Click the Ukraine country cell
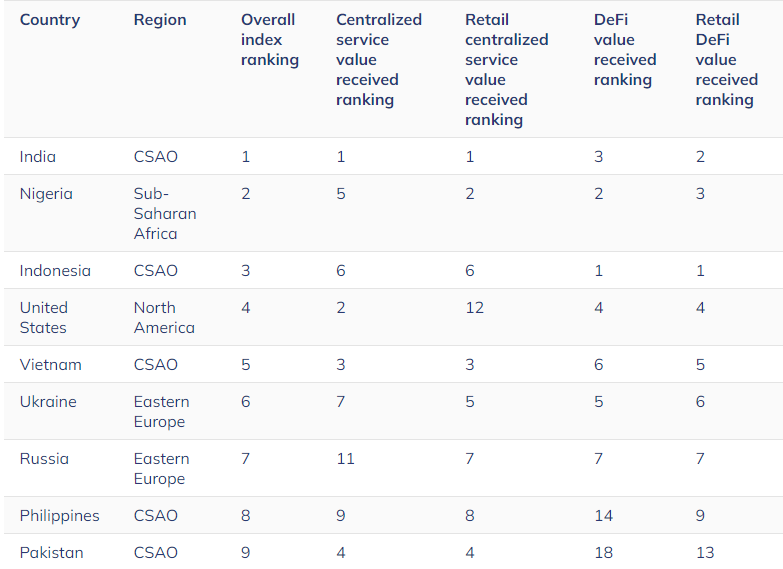 pyautogui.click(x=48, y=402)
